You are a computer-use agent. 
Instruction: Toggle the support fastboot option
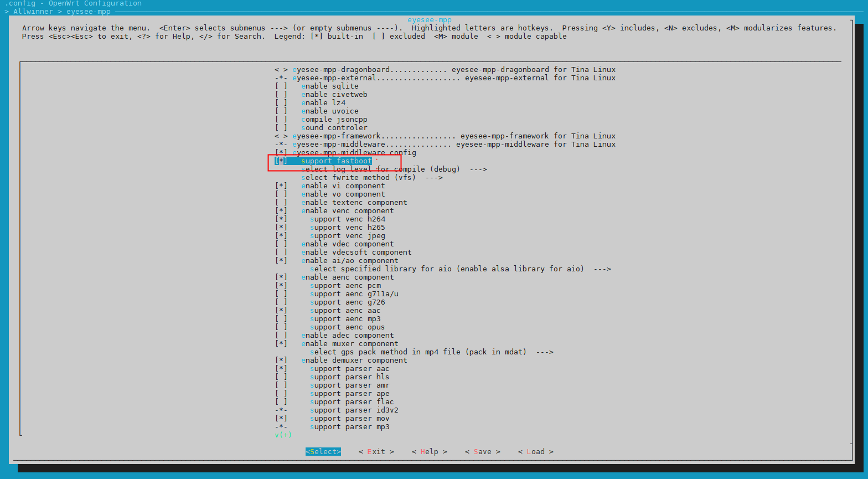[323, 161]
